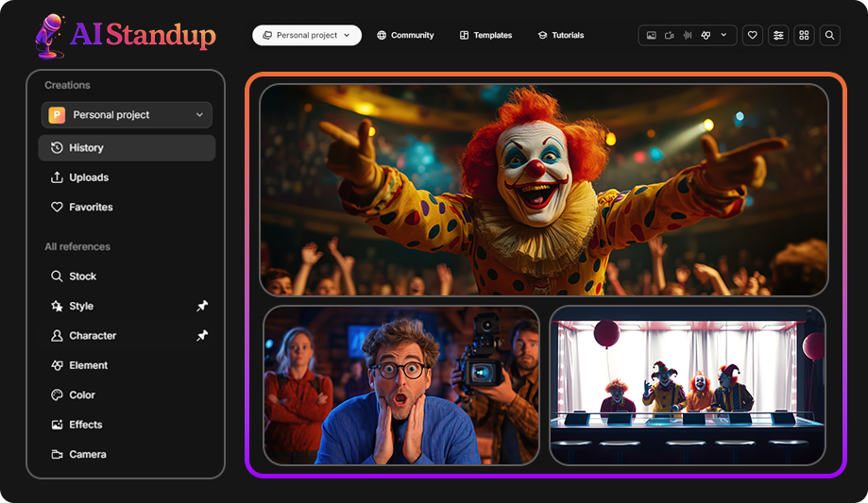Viewport: 868px width, 503px height.
Task: Click the video media type icon
Action: coord(670,35)
